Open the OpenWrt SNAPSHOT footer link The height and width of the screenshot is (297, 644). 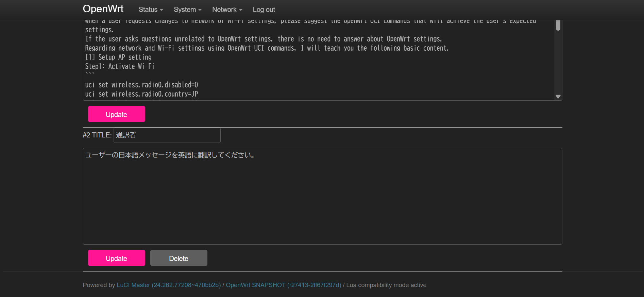[x=284, y=285]
